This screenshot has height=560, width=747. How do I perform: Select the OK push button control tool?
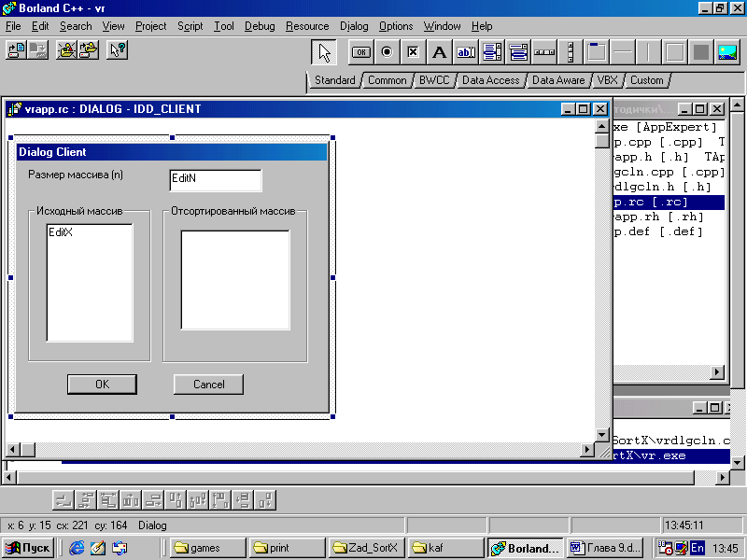pos(361,52)
